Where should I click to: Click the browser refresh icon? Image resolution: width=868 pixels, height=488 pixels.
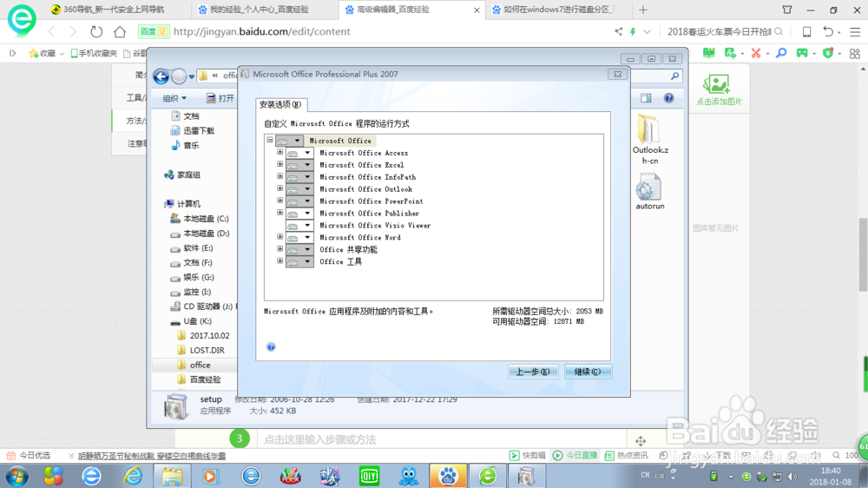[96, 31]
